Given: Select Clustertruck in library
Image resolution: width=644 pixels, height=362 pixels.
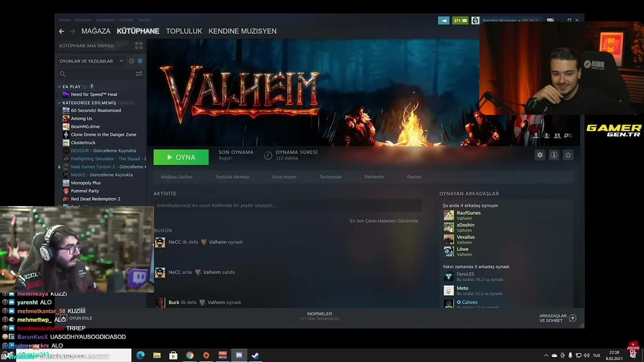Looking at the screenshot, I should (83, 143).
